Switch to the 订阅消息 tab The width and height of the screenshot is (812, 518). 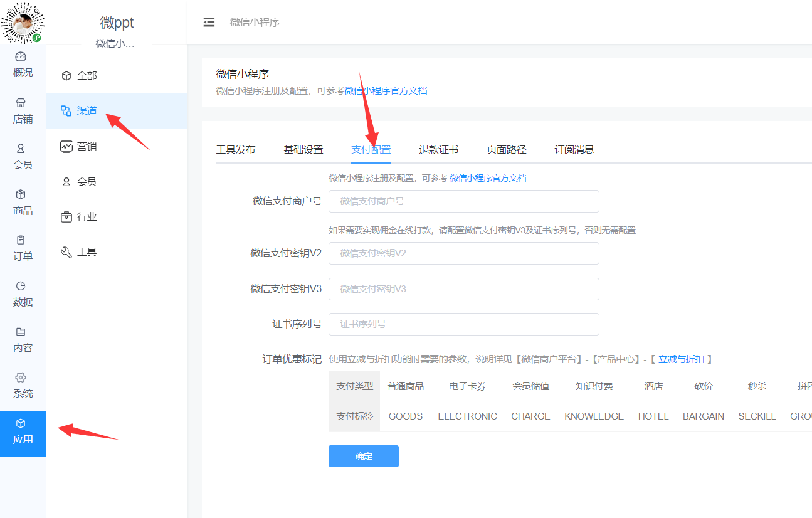574,150
